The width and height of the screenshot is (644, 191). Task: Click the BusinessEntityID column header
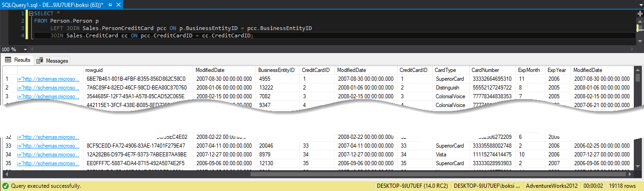(277, 70)
